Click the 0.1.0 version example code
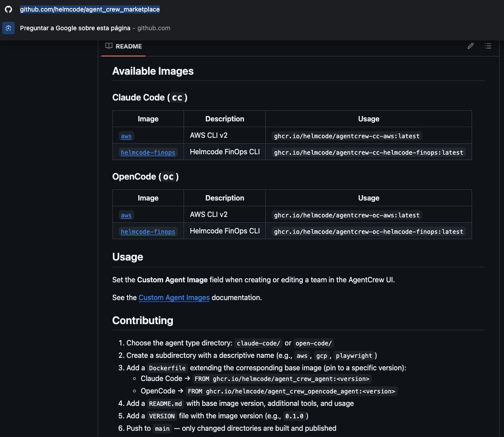Screen dimensions: 504x437 [294, 416]
